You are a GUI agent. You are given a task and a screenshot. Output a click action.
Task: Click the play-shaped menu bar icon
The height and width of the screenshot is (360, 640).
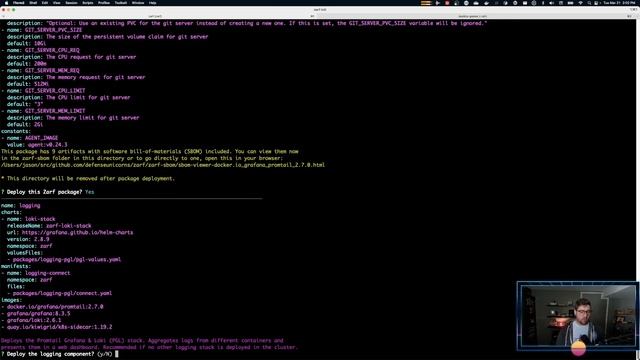tap(438, 2)
